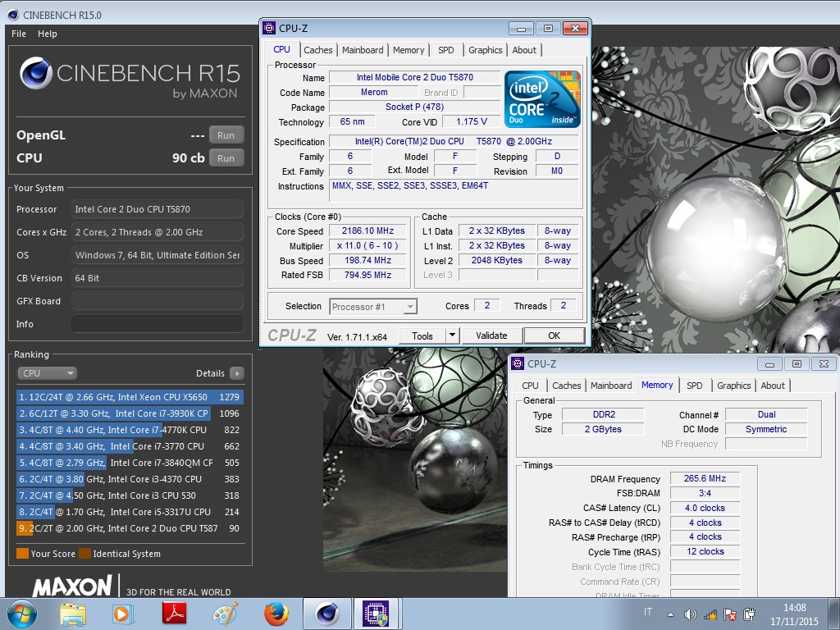Image resolution: width=840 pixels, height=630 pixels.
Task: Select Graphics tab in Memory CPU-Z window
Action: pyautogui.click(x=734, y=386)
